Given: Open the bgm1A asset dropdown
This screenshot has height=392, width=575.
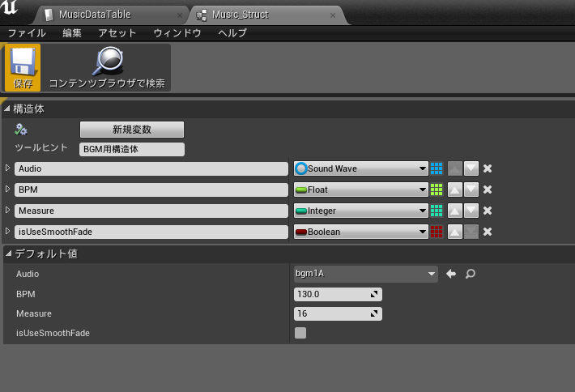Looking at the screenshot, I should pos(365,274).
